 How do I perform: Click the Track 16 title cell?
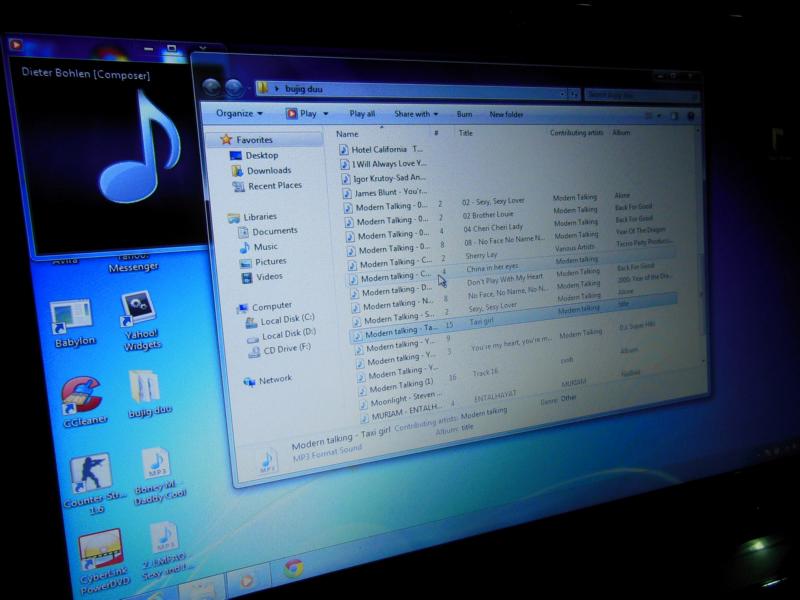click(485, 372)
